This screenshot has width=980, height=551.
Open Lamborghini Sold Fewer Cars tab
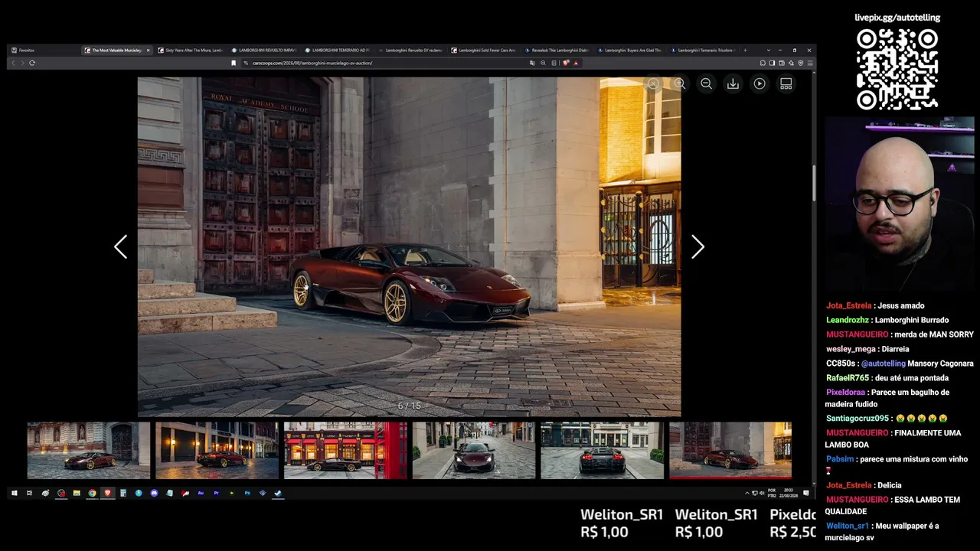pos(485,51)
